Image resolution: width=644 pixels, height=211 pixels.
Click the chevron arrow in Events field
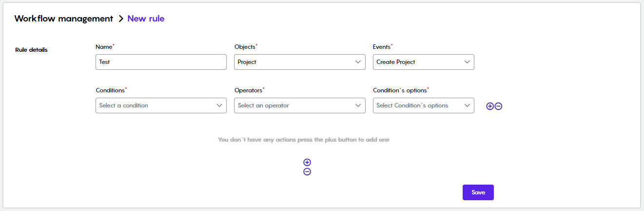(x=467, y=62)
